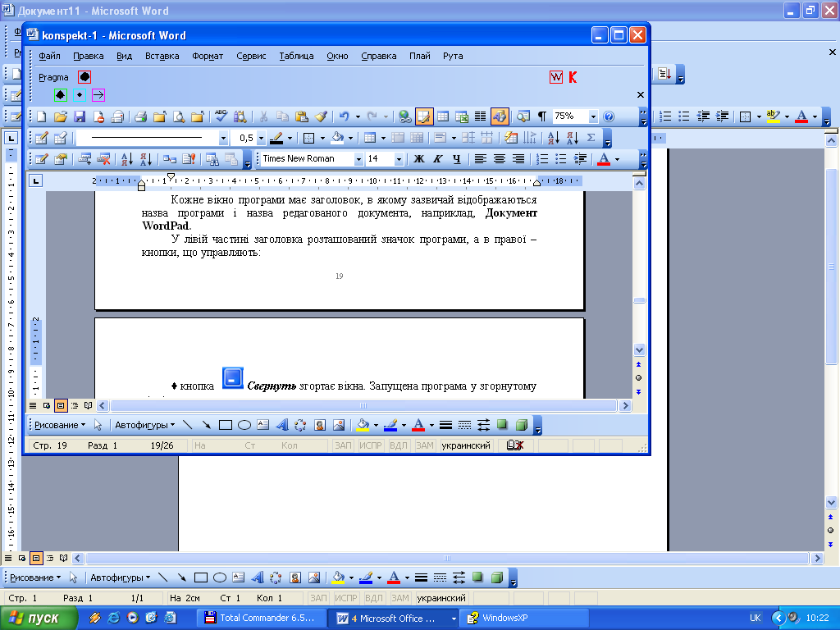Image resolution: width=840 pixels, height=630 pixels.
Task: Expand Автофигуры menu in konspekt-1 window
Action: (x=144, y=425)
